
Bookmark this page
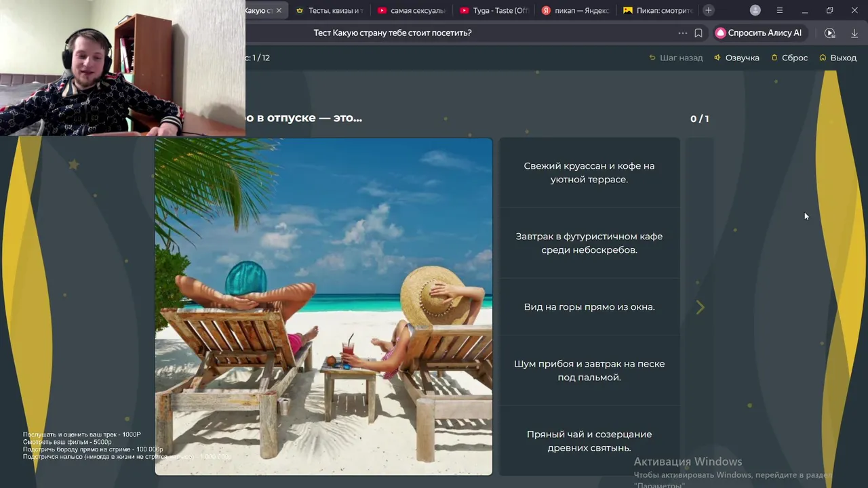tap(698, 33)
